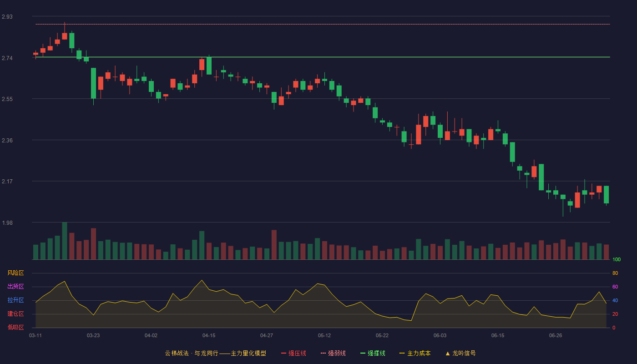The image size is (637, 364).
Task: Click the green 强撑线 horizontal support line
Action: pos(323,57)
